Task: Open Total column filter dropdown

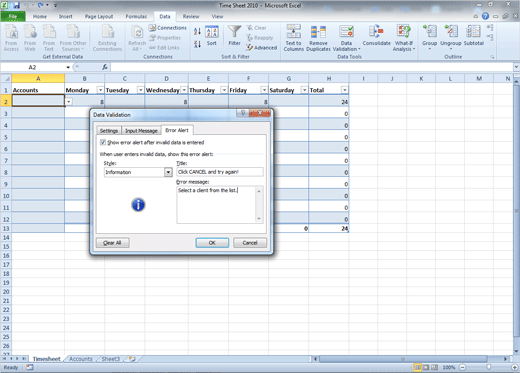Action: coord(344,90)
